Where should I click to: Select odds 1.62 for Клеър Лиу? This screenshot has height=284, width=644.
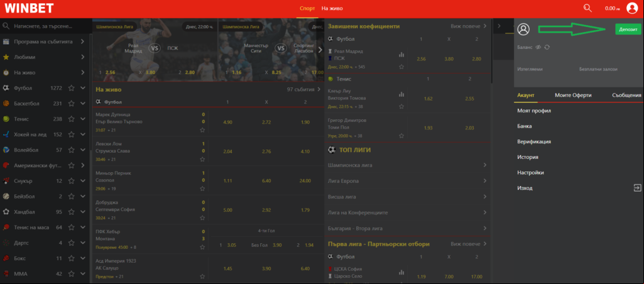[428, 99]
